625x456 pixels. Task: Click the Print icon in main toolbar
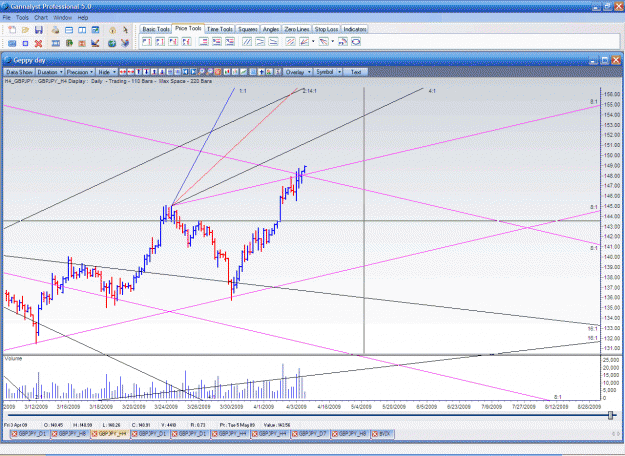(55, 30)
